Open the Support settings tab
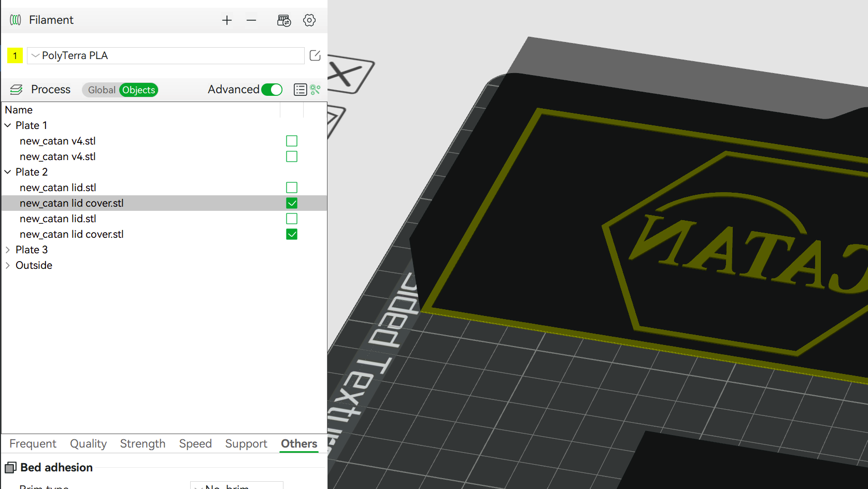868x489 pixels. (246, 444)
